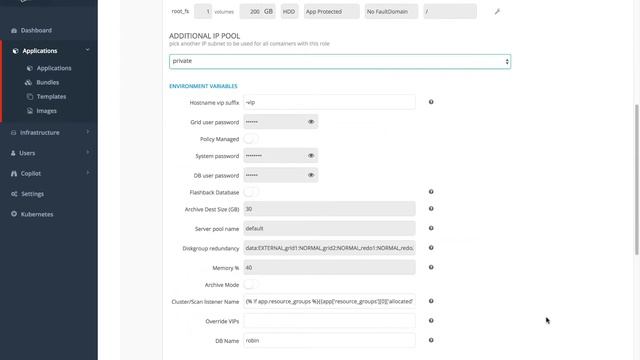Show help for Diskgroup redundancy

[x=431, y=248]
